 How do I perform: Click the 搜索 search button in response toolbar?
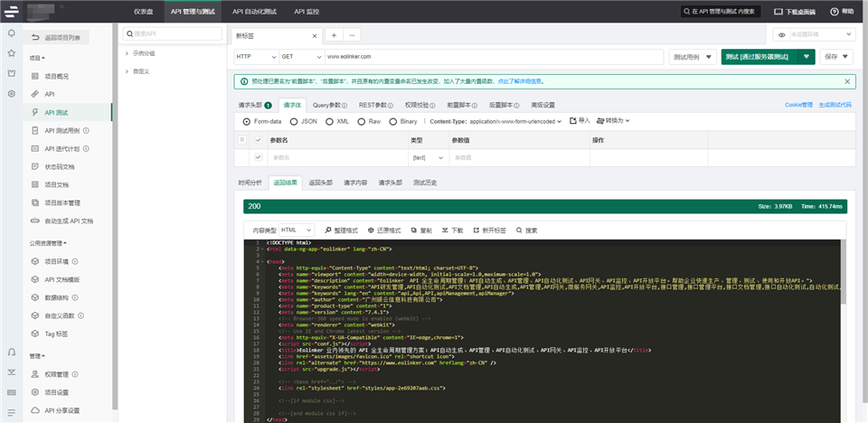526,230
